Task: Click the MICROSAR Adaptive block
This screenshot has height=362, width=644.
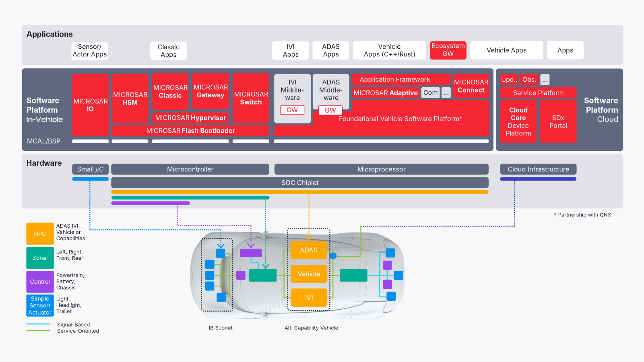Action: coord(386,93)
